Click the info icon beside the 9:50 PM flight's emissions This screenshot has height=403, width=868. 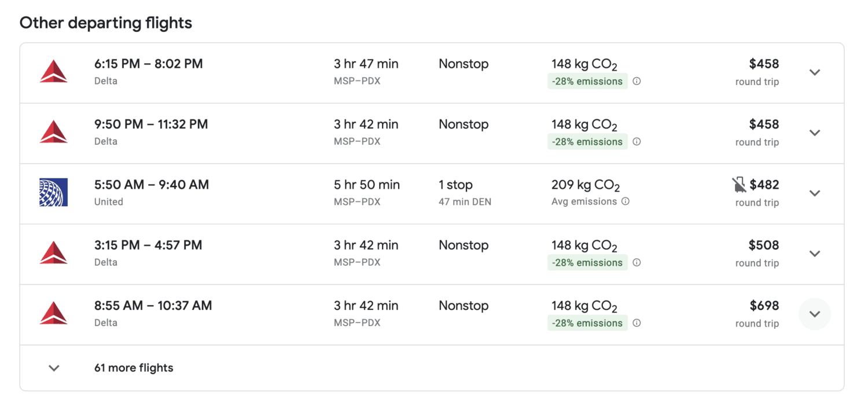tap(637, 142)
